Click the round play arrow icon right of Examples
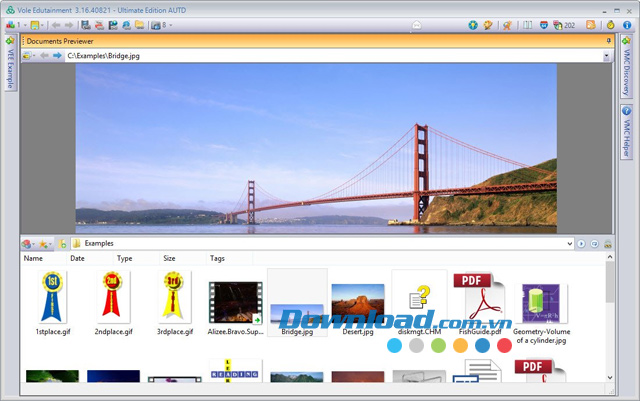 (x=581, y=244)
